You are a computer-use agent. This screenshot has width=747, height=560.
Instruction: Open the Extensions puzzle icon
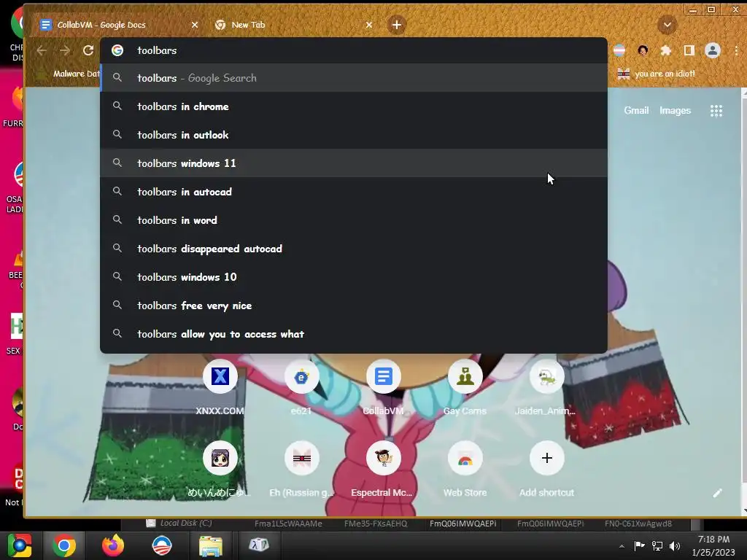coord(665,50)
